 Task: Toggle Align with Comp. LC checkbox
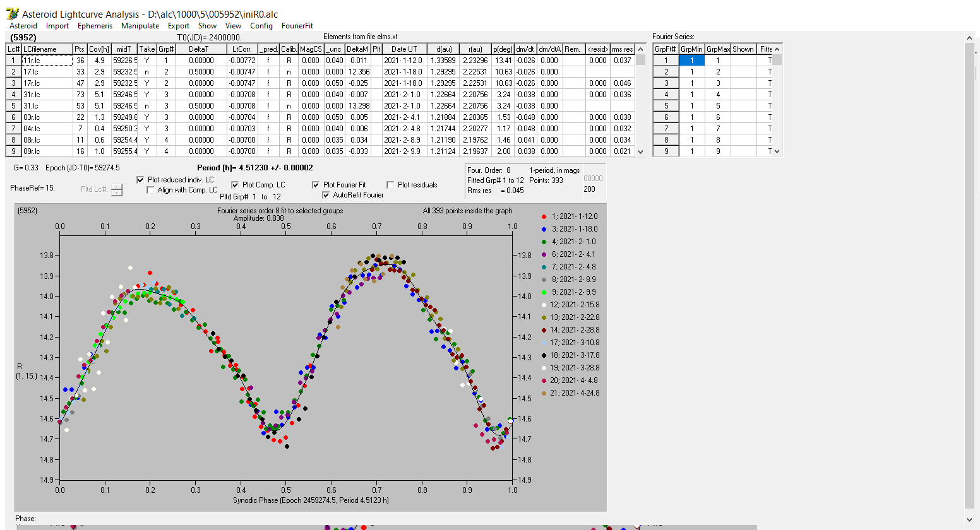pyautogui.click(x=150, y=190)
